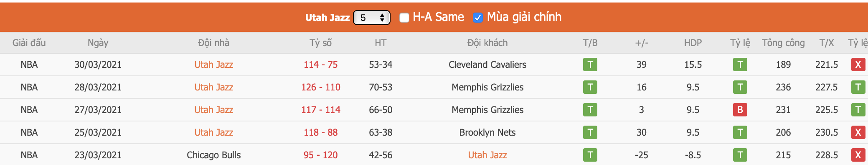Click red X badge in 23/03/2021 row
This screenshot has height=165, width=868.
point(858,155)
